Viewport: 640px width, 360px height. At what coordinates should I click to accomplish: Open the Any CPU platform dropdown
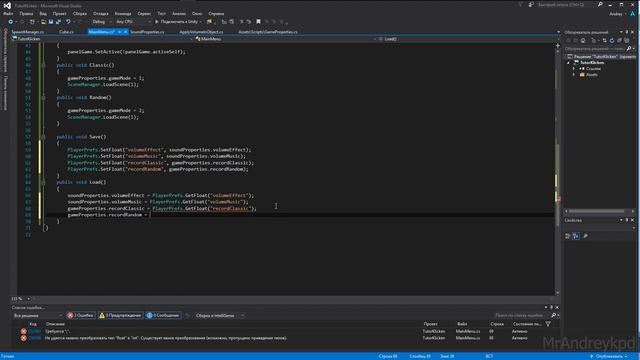pyautogui.click(x=133, y=22)
